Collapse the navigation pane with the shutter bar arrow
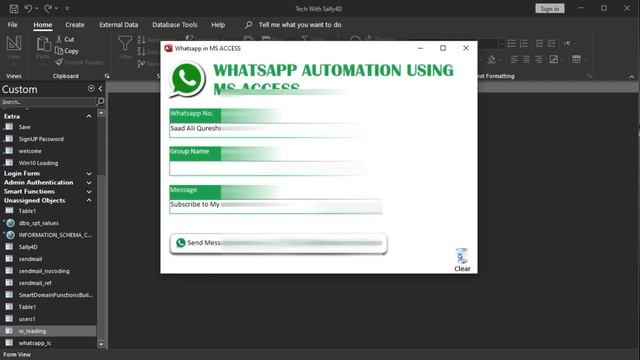The image size is (640, 360). [100, 89]
